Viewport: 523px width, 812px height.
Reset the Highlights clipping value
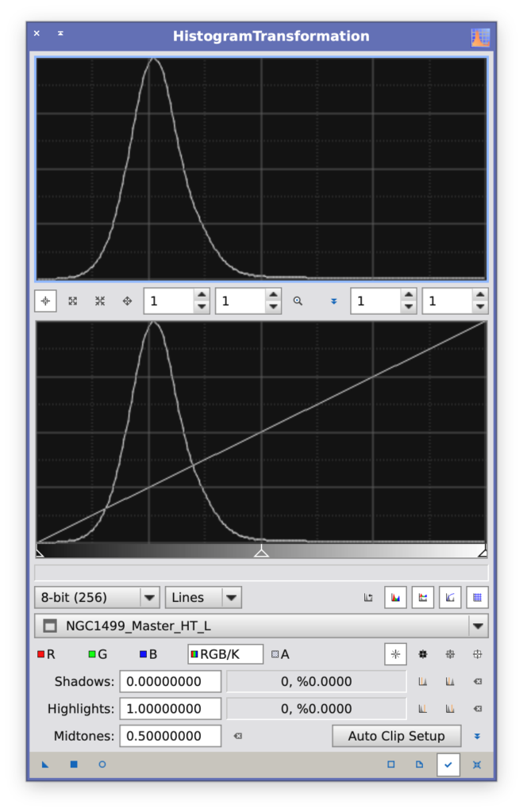pyautogui.click(x=477, y=708)
